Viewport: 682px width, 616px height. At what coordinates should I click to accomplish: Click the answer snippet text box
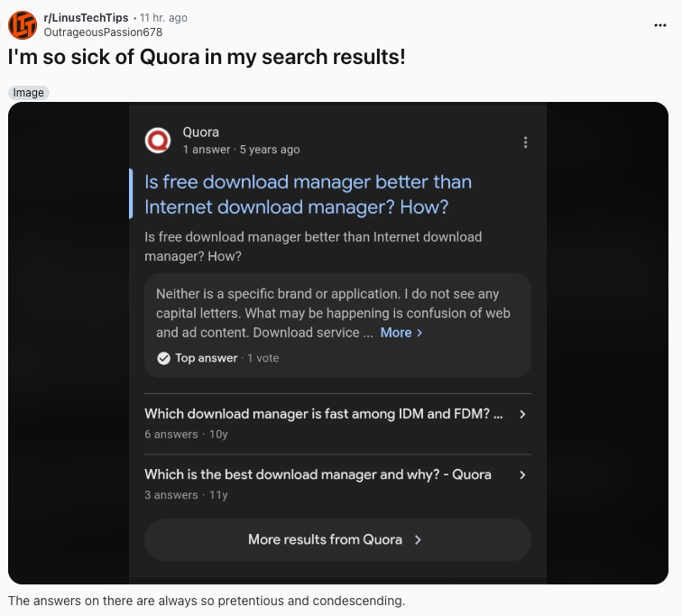337,313
